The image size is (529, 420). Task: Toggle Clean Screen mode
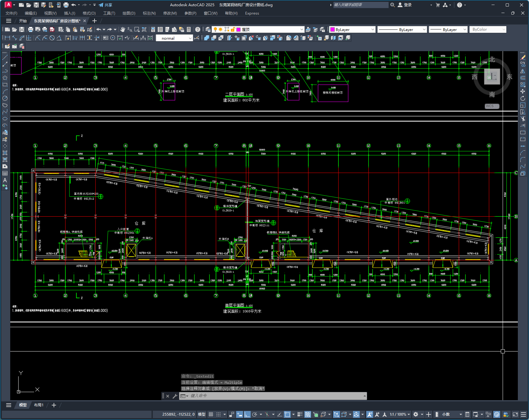(515, 414)
